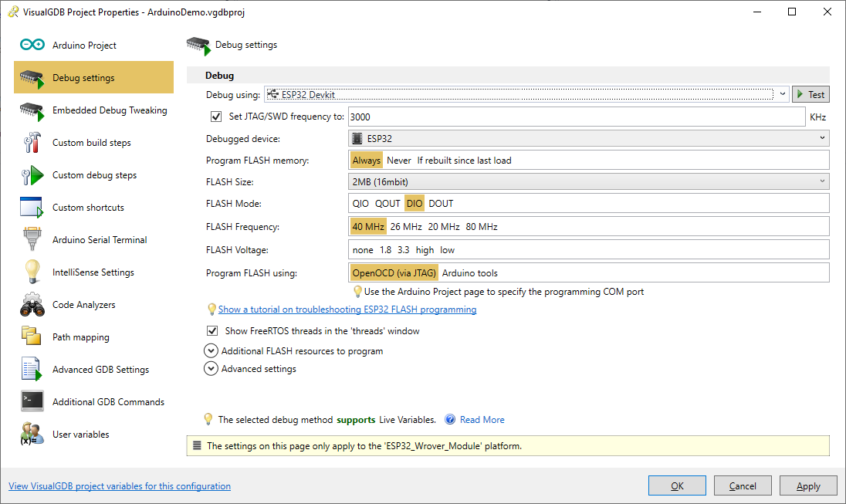Click the lightbulb beside the COM port hint
This screenshot has height=504, width=846.
click(x=357, y=292)
